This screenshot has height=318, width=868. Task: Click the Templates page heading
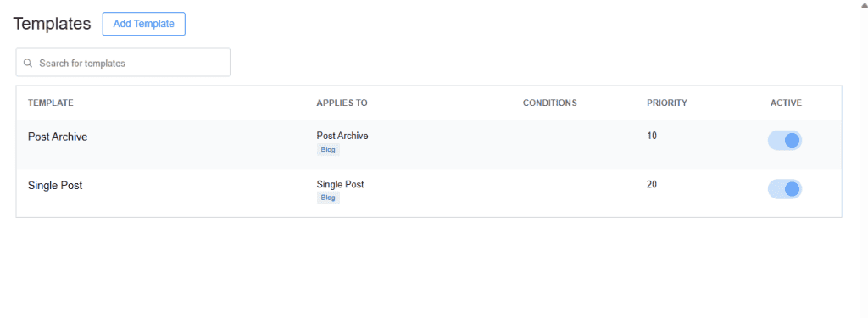pos(52,23)
